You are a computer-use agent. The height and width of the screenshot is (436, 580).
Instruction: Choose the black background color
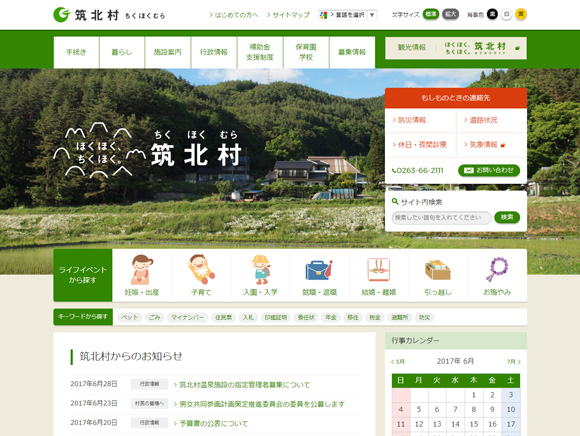tap(492, 14)
